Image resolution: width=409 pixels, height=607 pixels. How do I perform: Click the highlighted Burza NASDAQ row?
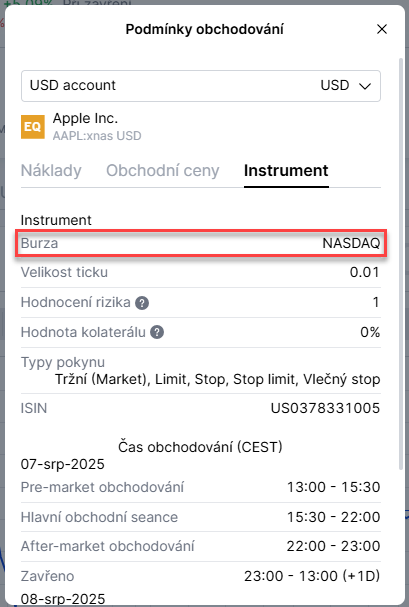200,243
